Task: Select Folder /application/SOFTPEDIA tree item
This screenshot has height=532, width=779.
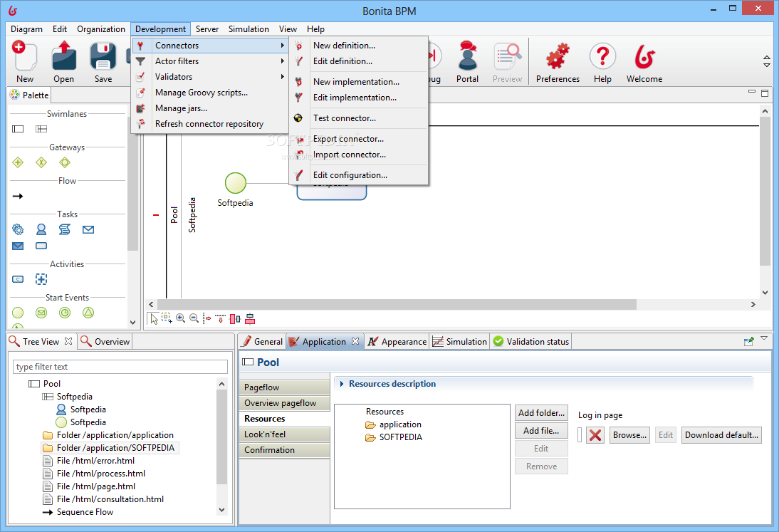Action: point(109,448)
